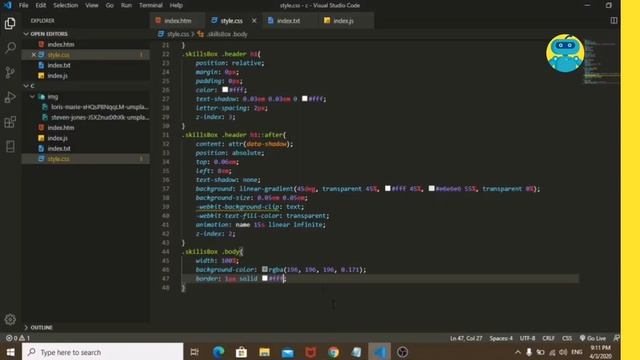The height and width of the screenshot is (360, 640).
Task: Change line endings via CRLF indicator
Action: point(548,338)
